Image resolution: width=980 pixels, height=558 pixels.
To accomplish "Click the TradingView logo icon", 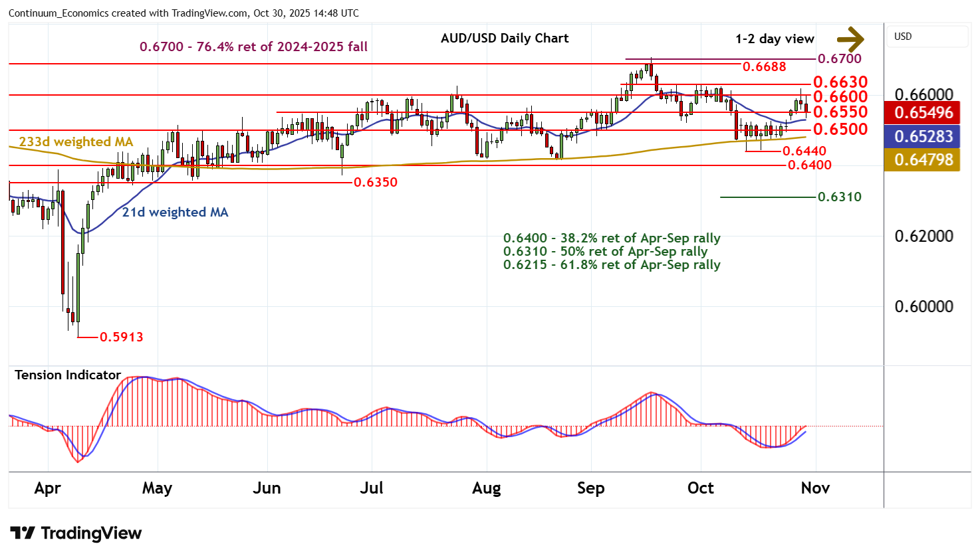I will tap(23, 533).
